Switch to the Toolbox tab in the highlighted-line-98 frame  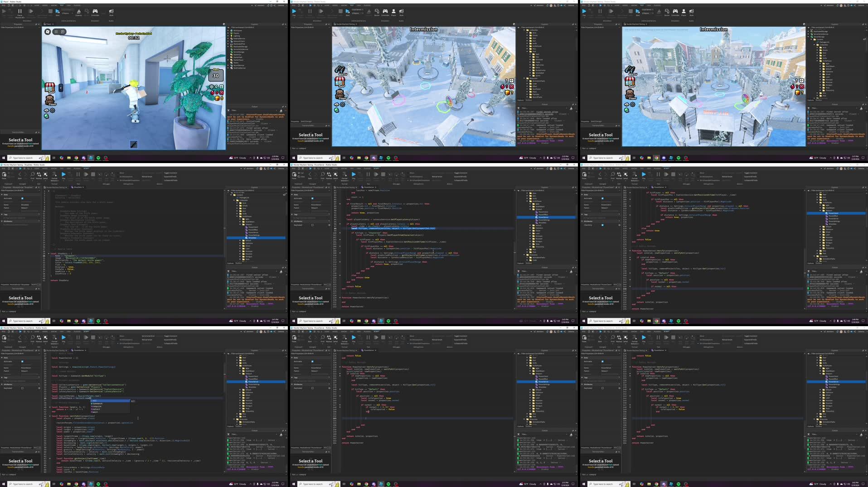point(529,263)
